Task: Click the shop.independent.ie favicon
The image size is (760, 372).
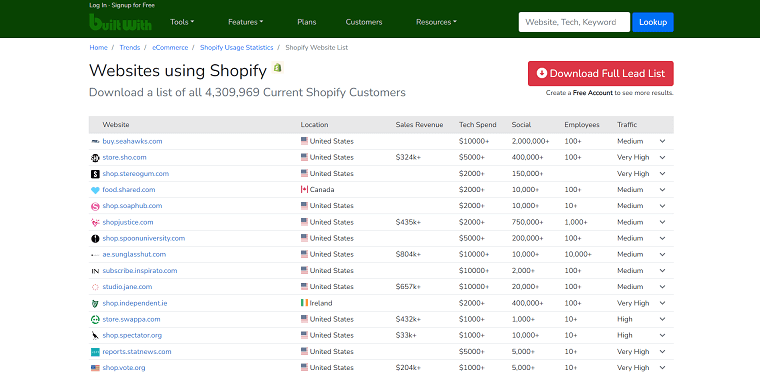Action: click(x=95, y=304)
